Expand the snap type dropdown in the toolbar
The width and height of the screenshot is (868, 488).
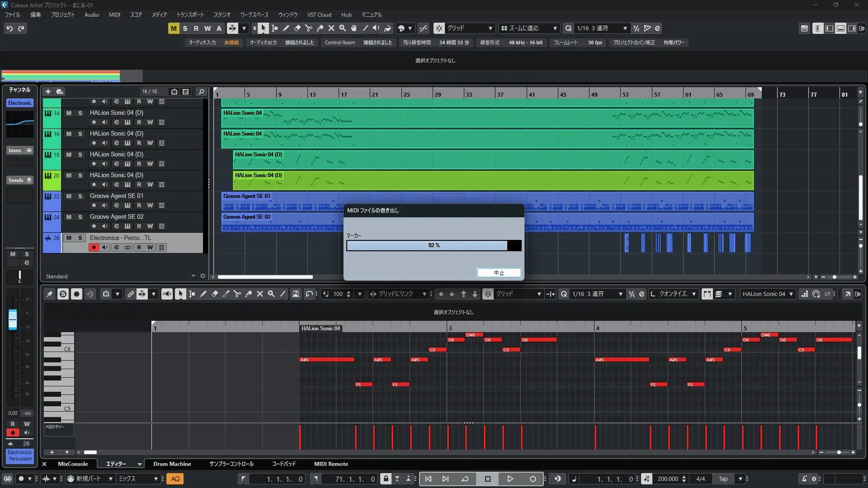469,28
